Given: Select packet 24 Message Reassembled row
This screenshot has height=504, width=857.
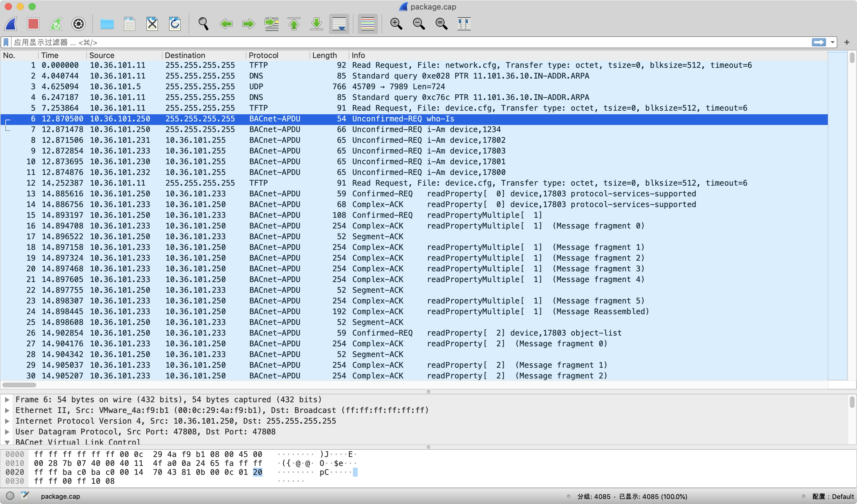Looking at the screenshot, I should coord(414,312).
